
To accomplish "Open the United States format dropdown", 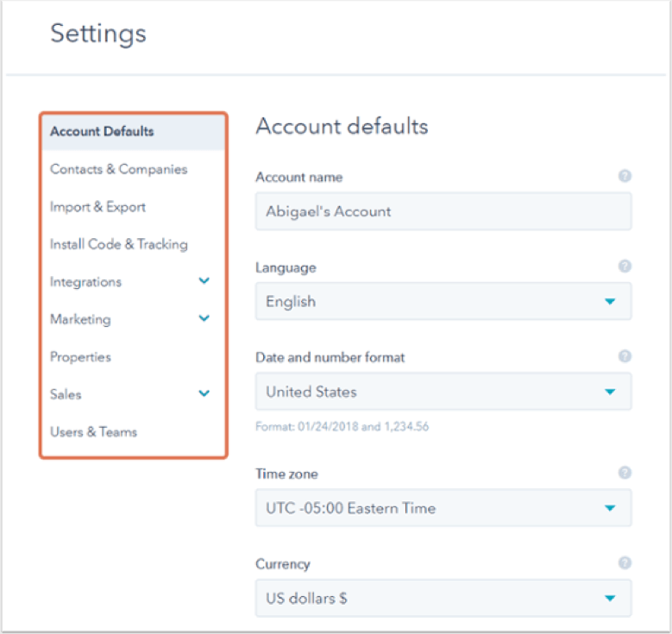I will 443,392.
